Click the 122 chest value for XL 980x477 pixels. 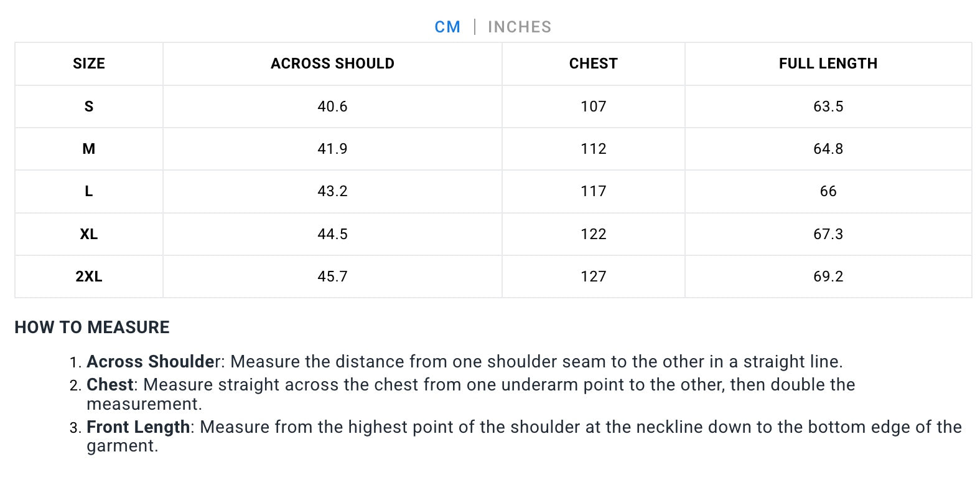[593, 234]
